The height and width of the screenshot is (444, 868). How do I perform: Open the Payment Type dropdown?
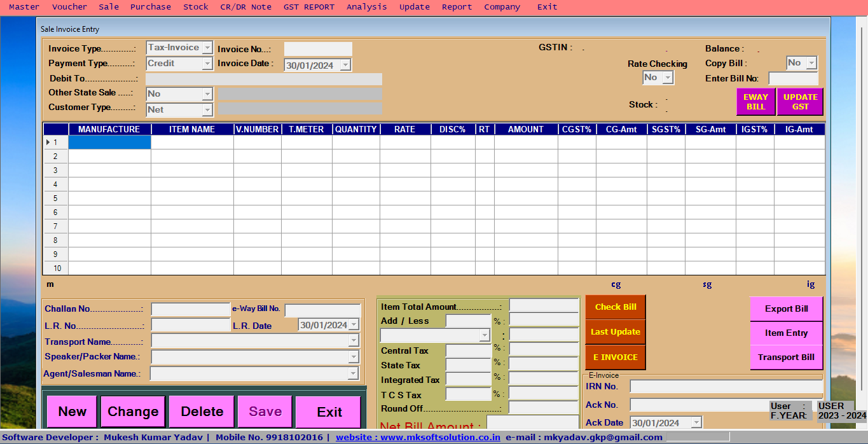click(208, 63)
